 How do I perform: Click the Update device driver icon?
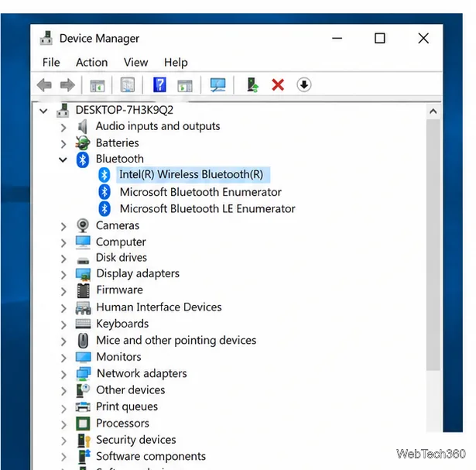point(252,85)
